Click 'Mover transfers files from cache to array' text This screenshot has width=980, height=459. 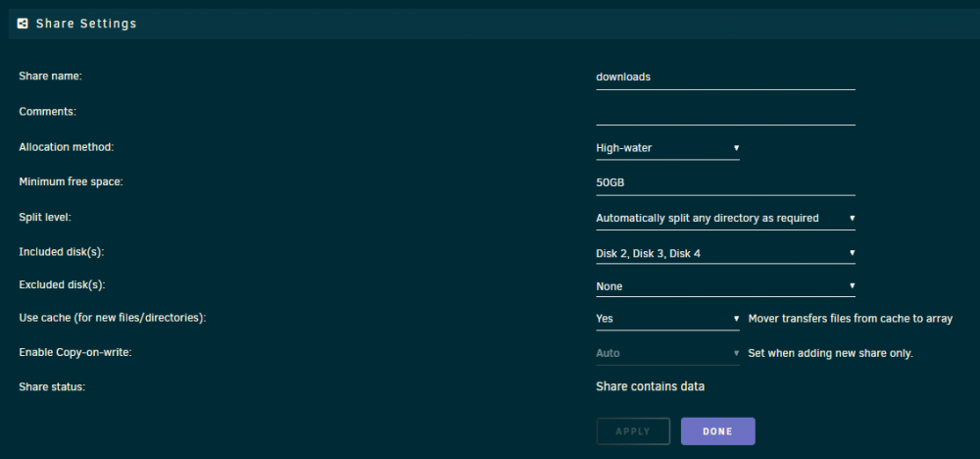coord(851,319)
